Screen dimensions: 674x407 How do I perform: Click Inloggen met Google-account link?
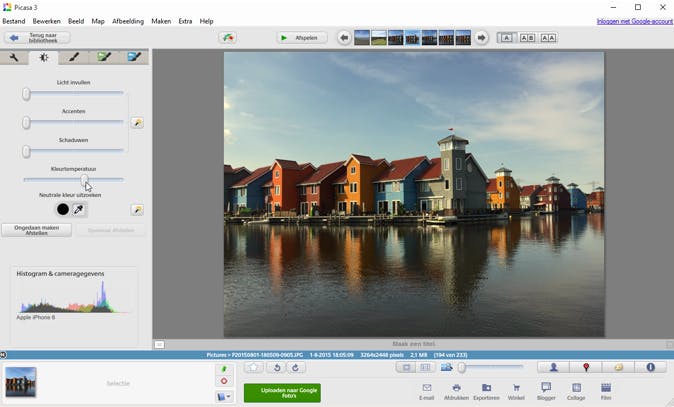[x=633, y=21]
